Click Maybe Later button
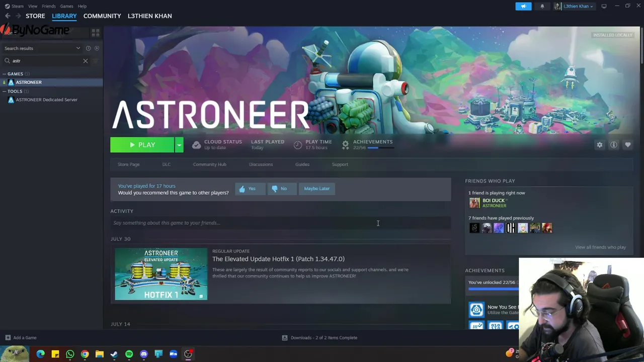The image size is (644, 362). pos(317,189)
